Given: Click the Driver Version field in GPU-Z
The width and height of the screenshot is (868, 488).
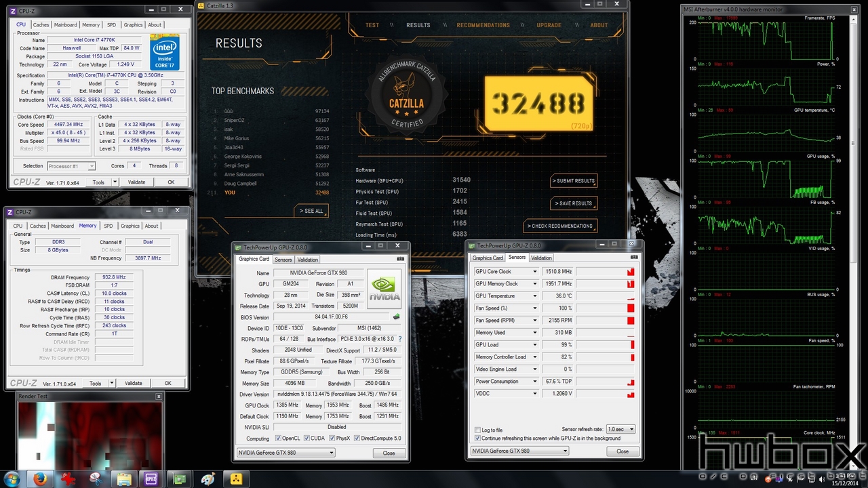Looking at the screenshot, I should tap(338, 394).
